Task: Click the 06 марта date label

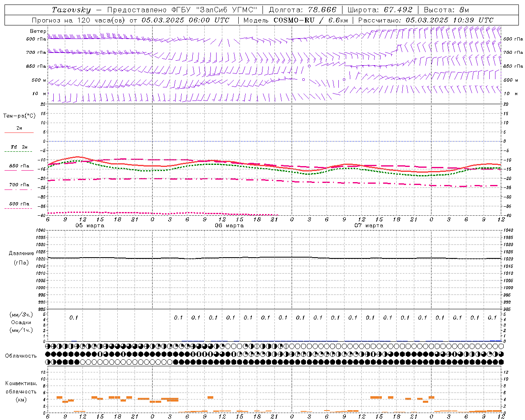Action: [x=230, y=226]
